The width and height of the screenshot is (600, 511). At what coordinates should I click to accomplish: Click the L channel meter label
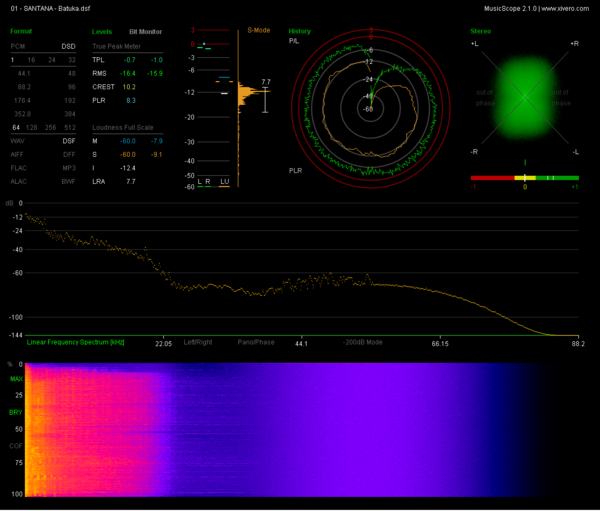[200, 182]
